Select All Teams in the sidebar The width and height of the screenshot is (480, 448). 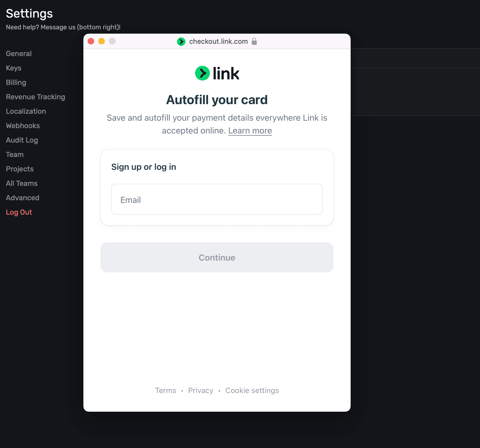(x=22, y=183)
